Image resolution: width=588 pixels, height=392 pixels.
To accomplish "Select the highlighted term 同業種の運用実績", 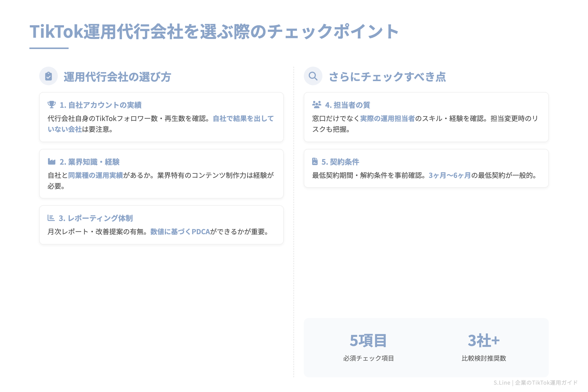I will (x=96, y=175).
